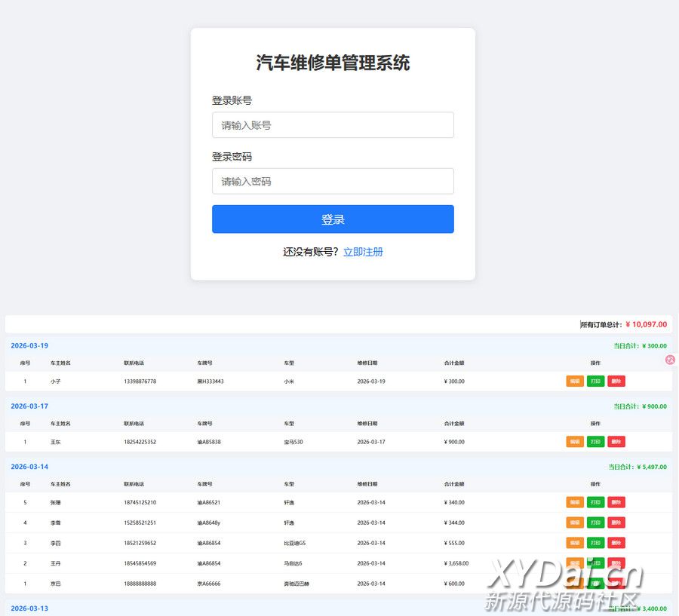Click the 2026-03-17 date group header
679x616 pixels.
(29, 406)
